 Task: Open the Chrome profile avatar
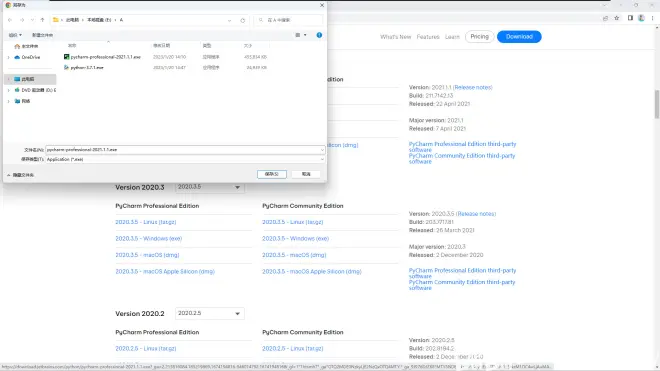(641, 18)
